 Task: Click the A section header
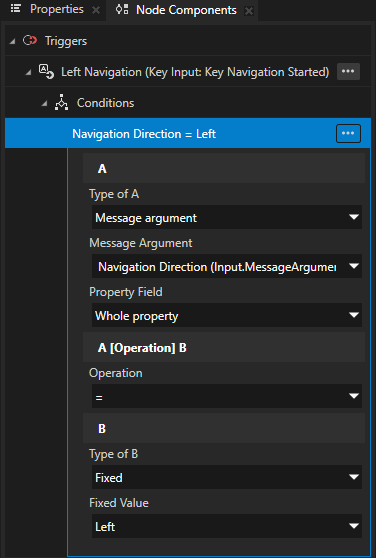pyautogui.click(x=224, y=168)
